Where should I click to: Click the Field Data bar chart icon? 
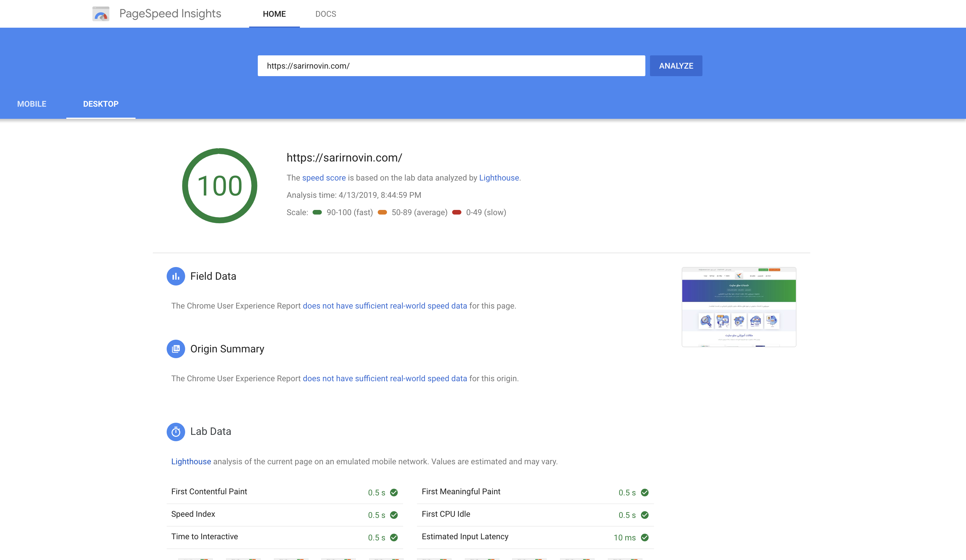[x=176, y=276]
